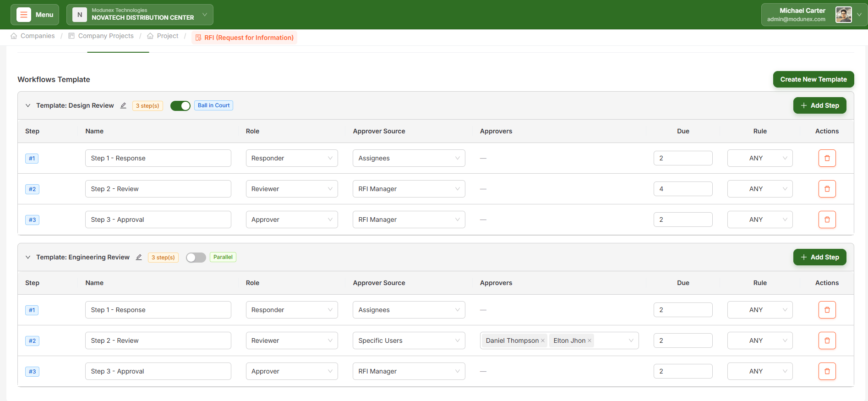Delete Engineering Review step 1 trash icon
The image size is (868, 401).
827,310
